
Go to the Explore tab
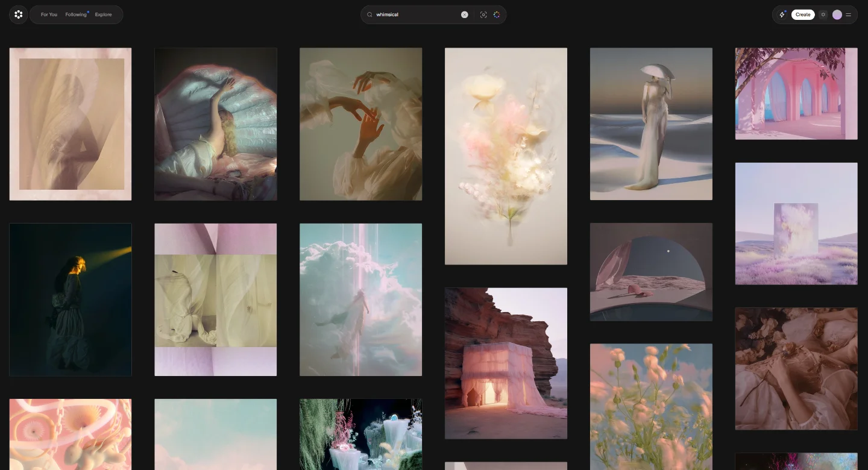[103, 14]
